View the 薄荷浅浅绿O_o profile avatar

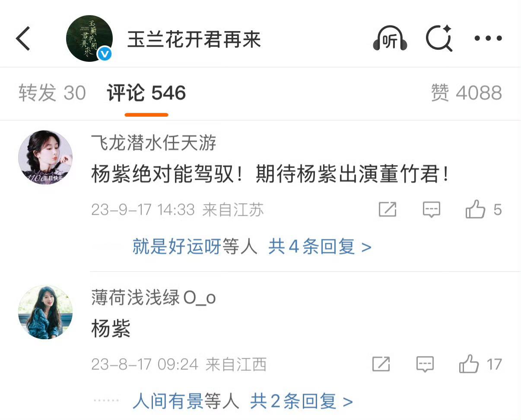point(45,312)
